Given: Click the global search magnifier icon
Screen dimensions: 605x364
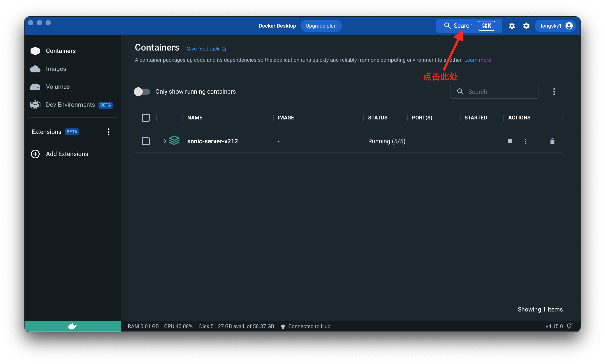Looking at the screenshot, I should point(447,26).
